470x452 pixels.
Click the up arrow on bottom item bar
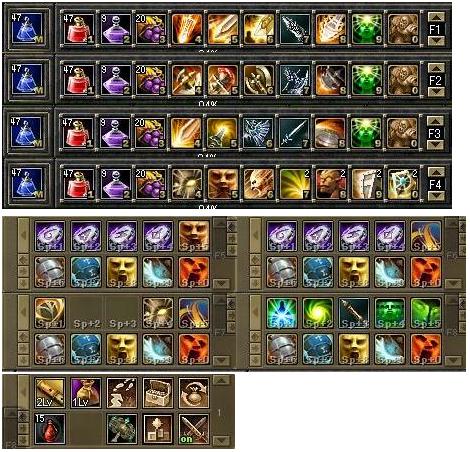(x=221, y=380)
